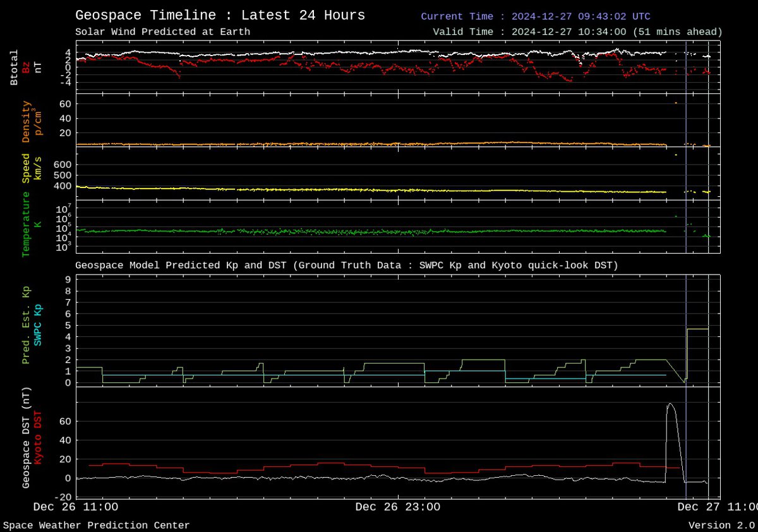
Task: Click the green Temperature axis label
Action: click(26, 224)
